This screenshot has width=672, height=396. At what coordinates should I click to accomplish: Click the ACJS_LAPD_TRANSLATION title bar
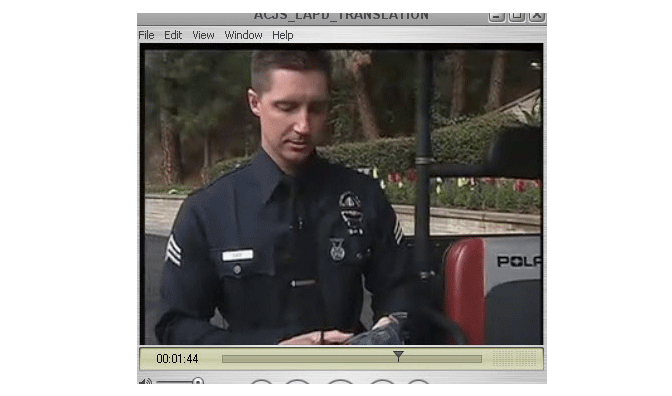point(341,17)
